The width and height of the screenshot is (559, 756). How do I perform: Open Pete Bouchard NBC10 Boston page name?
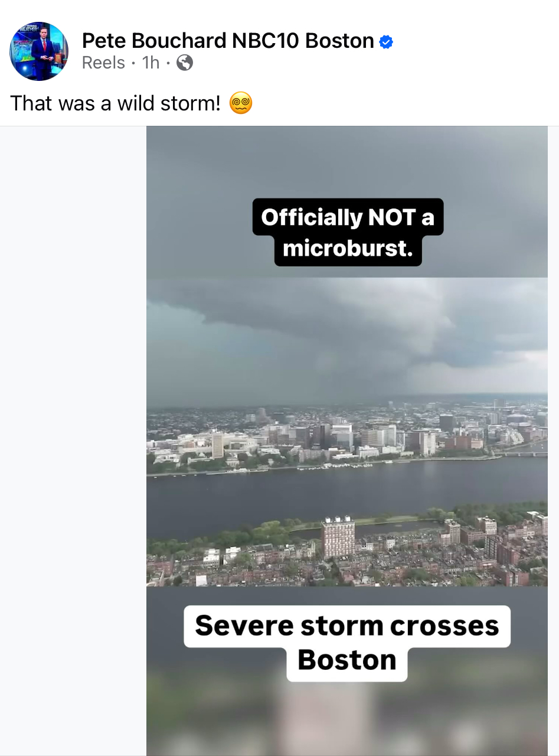[x=227, y=41]
